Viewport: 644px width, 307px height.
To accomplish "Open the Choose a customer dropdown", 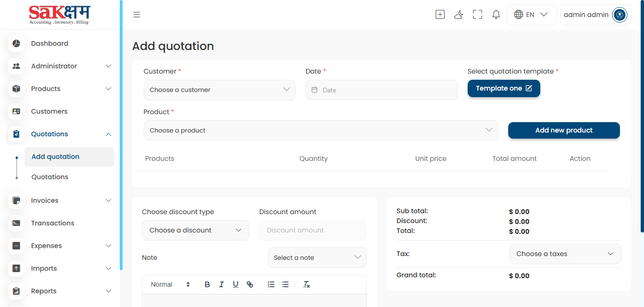I will pos(219,90).
